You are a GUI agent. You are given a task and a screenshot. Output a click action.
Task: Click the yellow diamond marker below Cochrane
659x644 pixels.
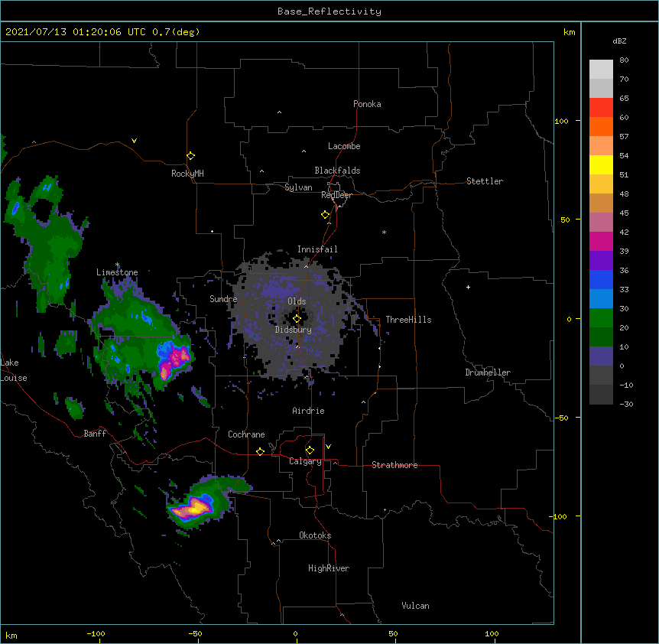click(x=260, y=451)
